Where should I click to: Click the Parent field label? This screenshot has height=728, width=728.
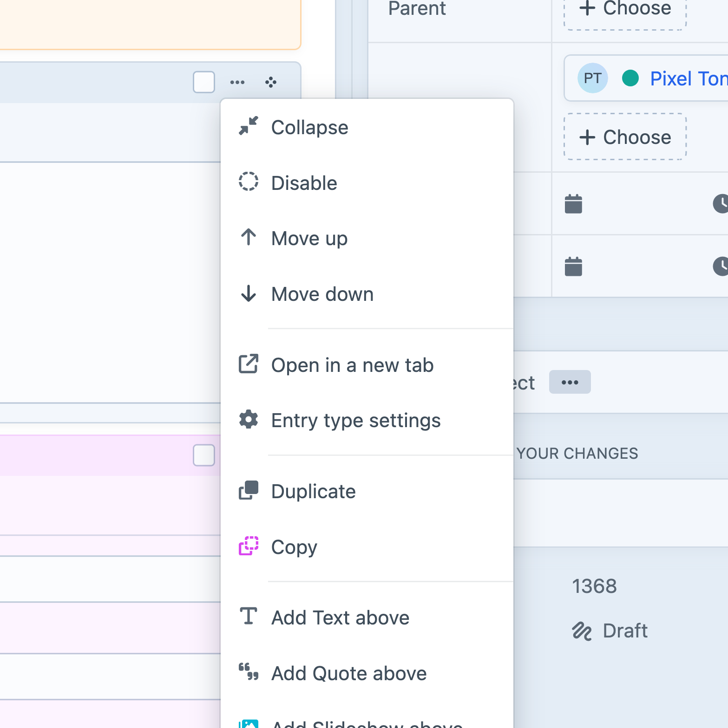coord(417,8)
